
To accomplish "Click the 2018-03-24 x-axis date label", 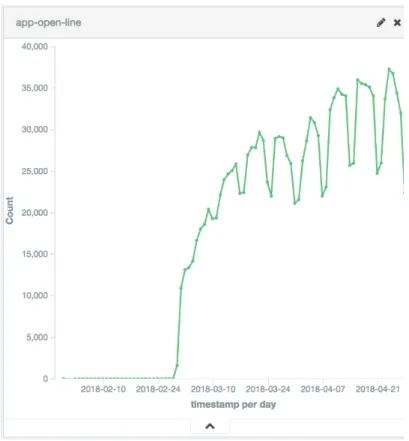I will click(268, 389).
